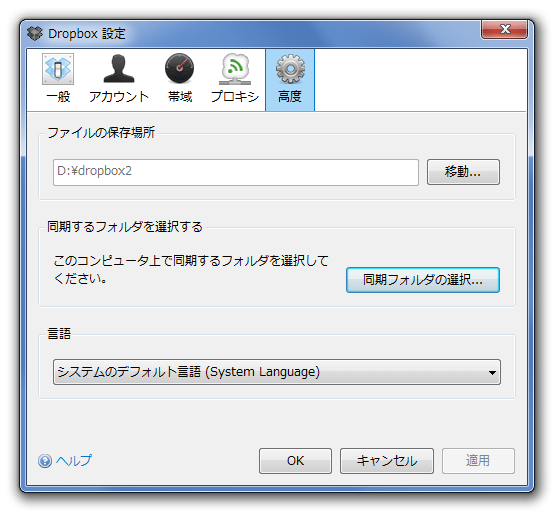Image resolution: width=556 pixels, height=515 pixels.
Task: Click the Dropbox logo in the title bar
Action: click(x=35, y=33)
